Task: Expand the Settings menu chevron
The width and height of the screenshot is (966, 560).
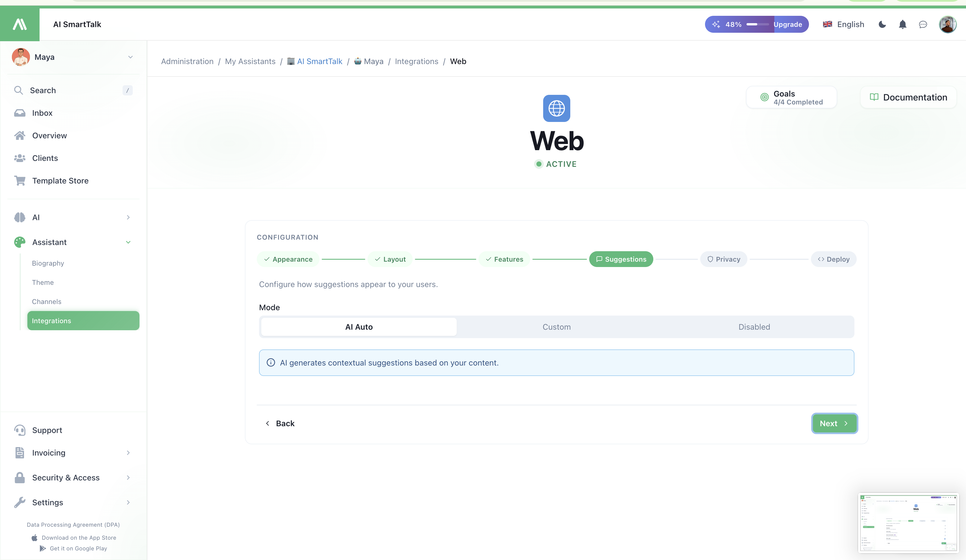Action: (x=128, y=502)
